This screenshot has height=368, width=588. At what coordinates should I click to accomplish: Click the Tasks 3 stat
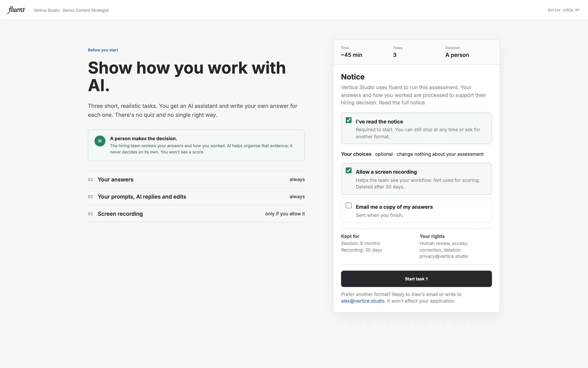point(398,52)
